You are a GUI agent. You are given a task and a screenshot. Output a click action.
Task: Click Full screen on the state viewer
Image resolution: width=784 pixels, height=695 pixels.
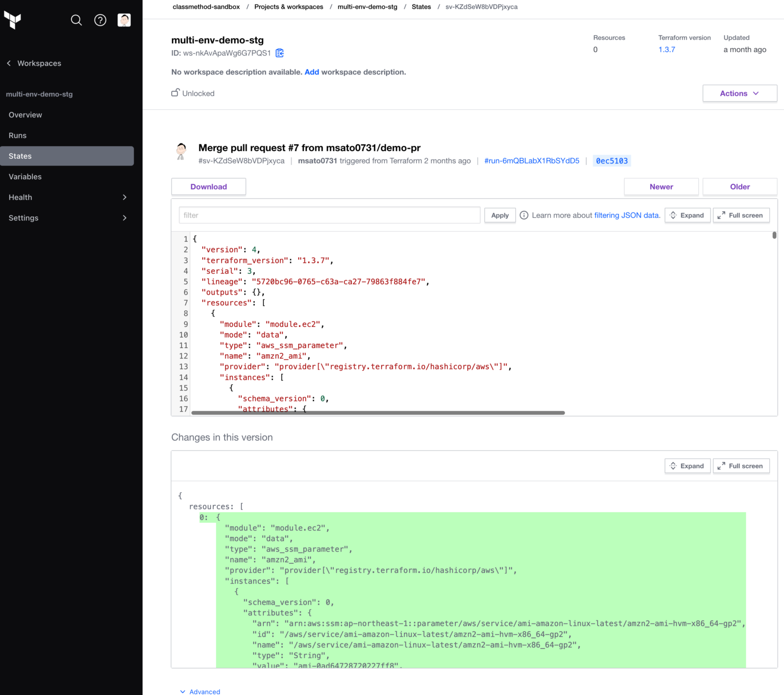741,215
